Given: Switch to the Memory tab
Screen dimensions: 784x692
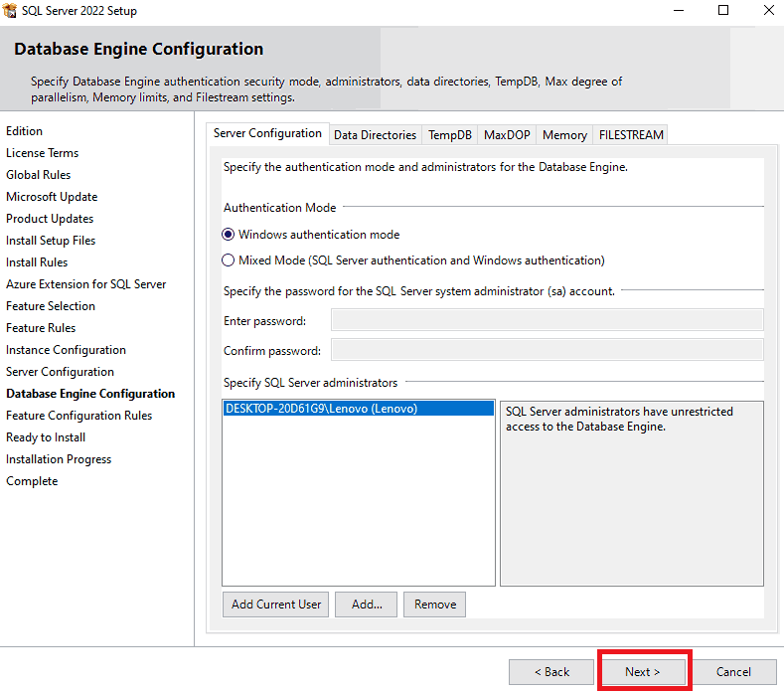Looking at the screenshot, I should [x=564, y=135].
